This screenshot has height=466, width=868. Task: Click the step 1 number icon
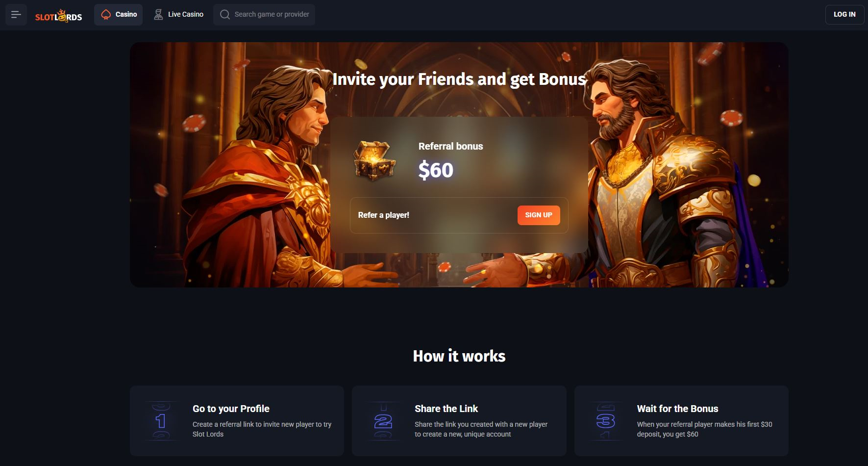click(x=161, y=421)
